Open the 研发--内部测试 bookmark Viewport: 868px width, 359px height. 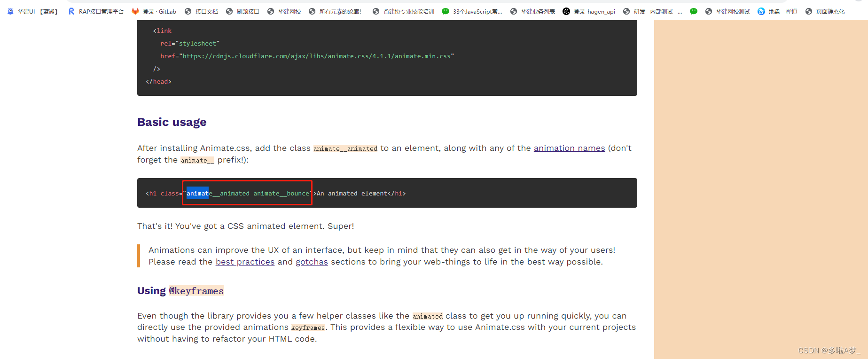click(652, 11)
